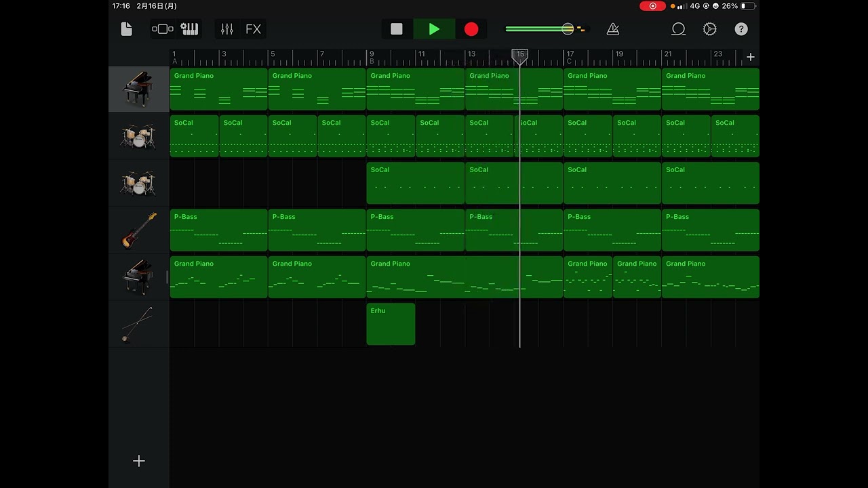The width and height of the screenshot is (868, 488).
Task: Toggle the metronome
Action: click(613, 29)
